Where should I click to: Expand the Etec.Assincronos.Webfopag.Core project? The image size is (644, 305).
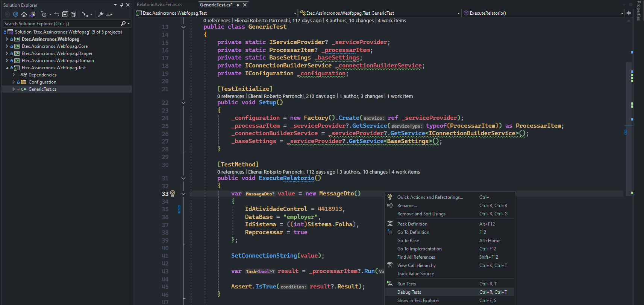(x=7, y=46)
